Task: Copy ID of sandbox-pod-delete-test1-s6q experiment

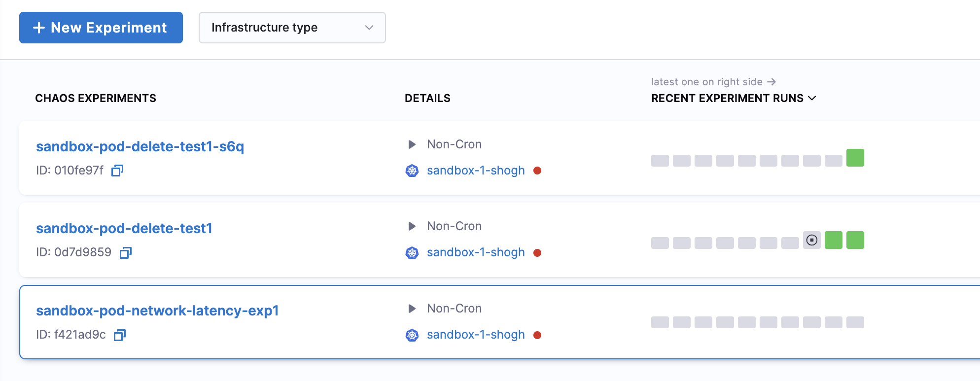Action: click(117, 171)
